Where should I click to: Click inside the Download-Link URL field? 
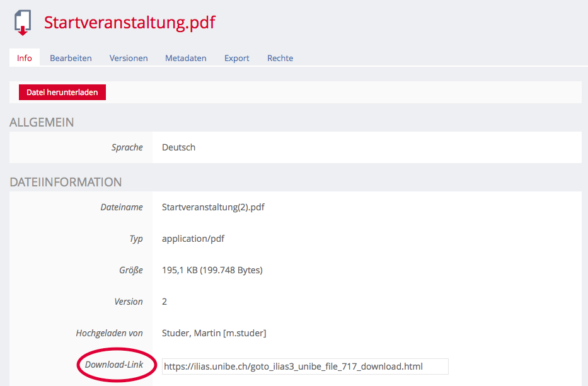tap(305, 366)
